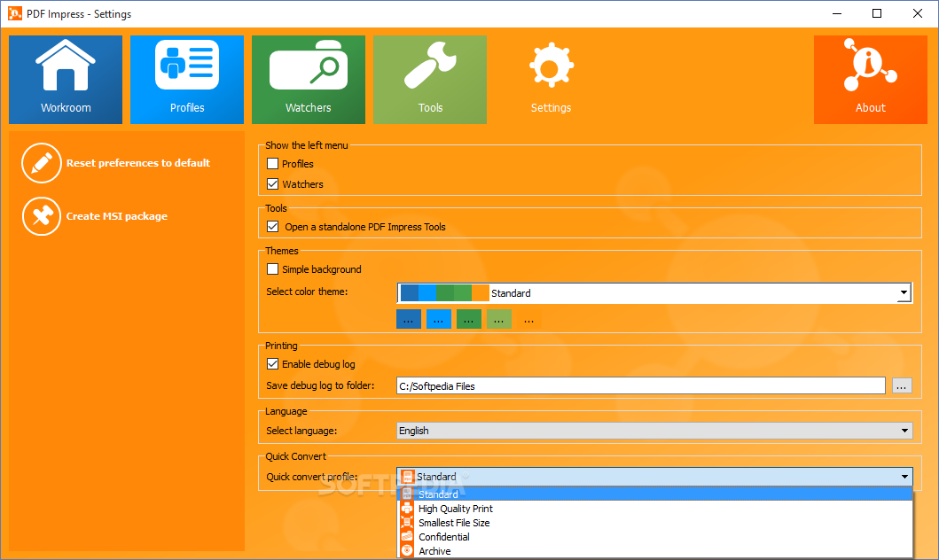
Task: Select Confidential profile option
Action: point(655,537)
